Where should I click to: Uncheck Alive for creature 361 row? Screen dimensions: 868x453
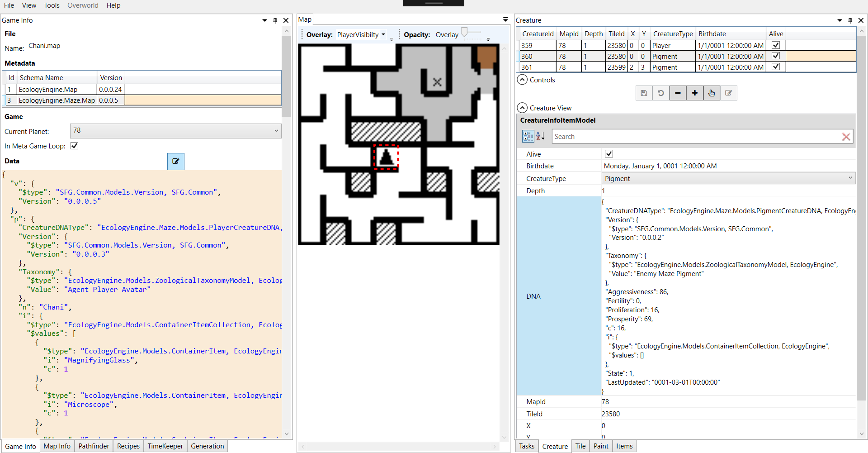pos(776,67)
